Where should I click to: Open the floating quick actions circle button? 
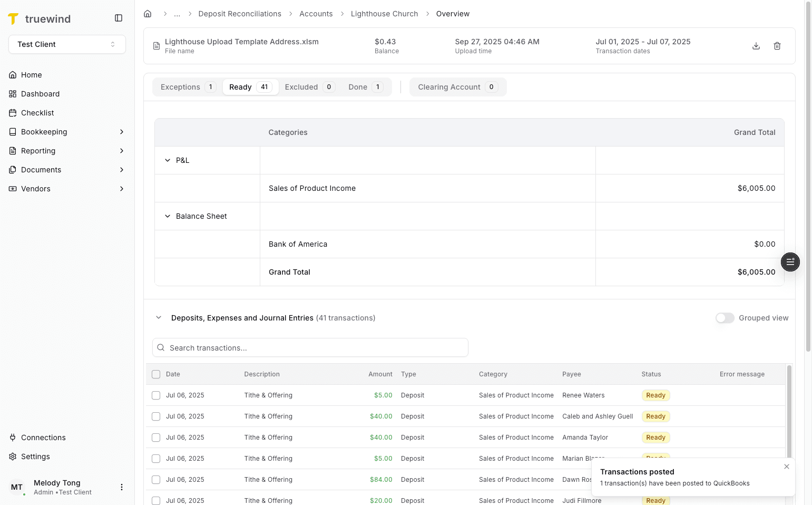tap(790, 262)
